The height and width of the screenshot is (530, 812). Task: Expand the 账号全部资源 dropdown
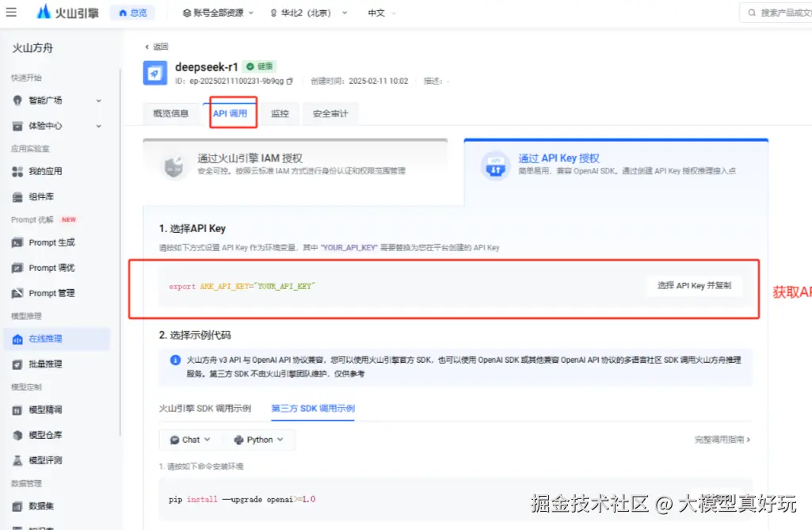coord(218,13)
